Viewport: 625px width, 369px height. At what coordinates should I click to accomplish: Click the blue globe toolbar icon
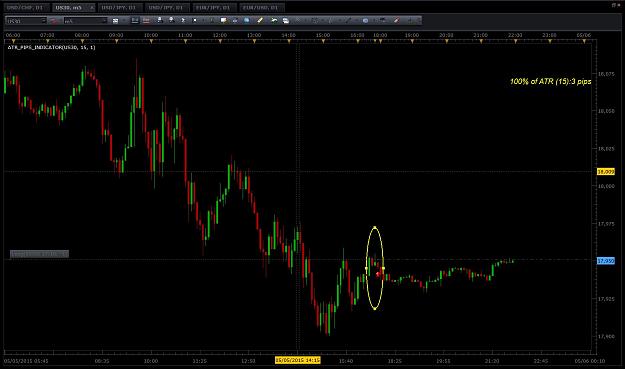click(x=247, y=20)
